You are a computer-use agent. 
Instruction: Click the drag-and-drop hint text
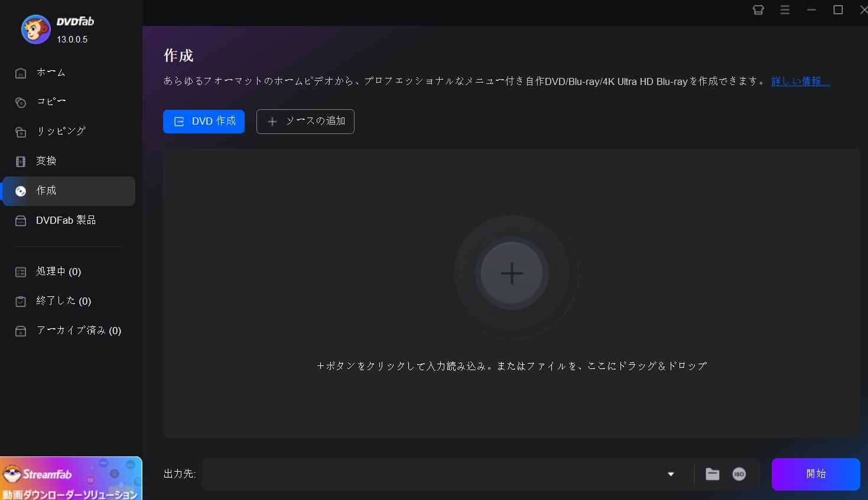point(512,366)
